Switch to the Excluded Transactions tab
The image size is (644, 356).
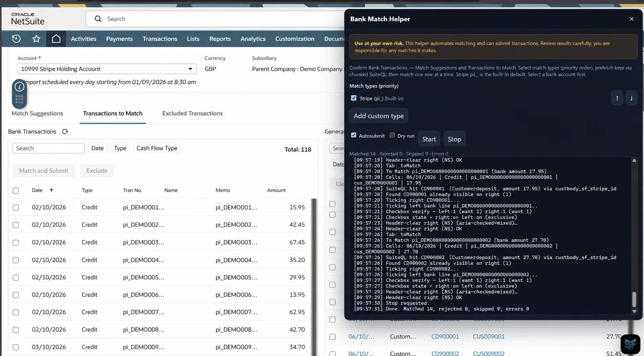192,113
